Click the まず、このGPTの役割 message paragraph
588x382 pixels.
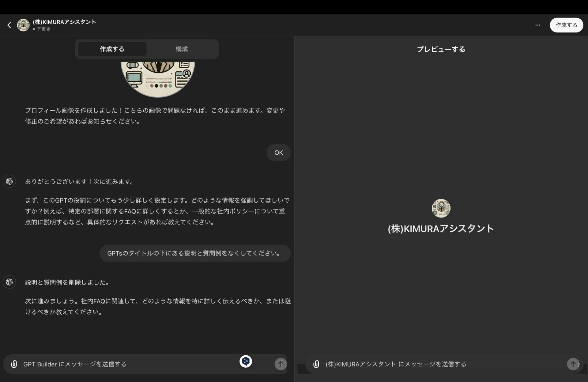157,211
